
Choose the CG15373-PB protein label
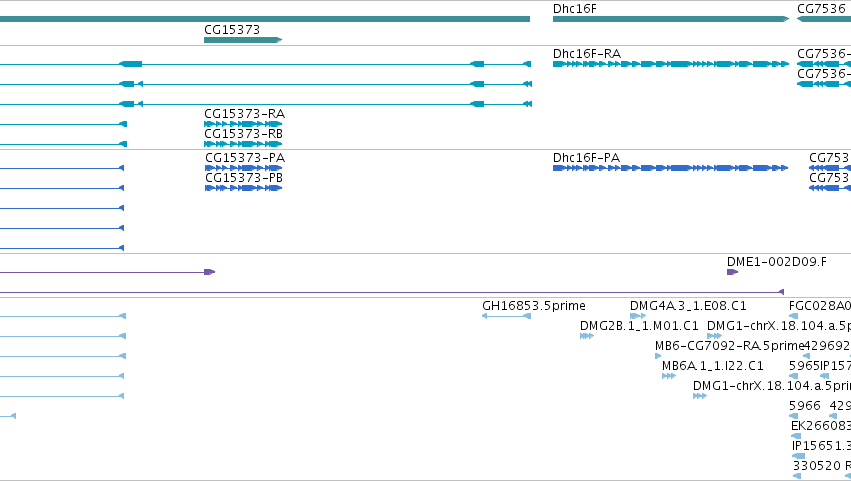point(244,178)
